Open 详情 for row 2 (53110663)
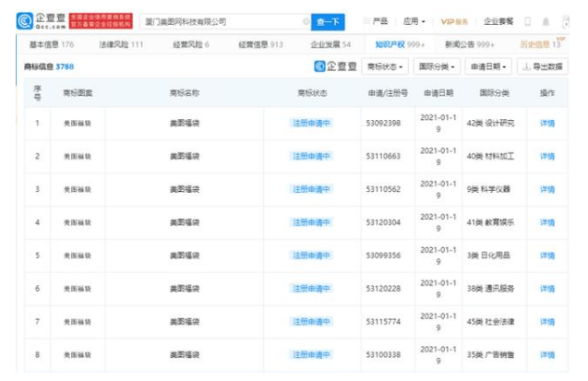The height and width of the screenshot is (381, 588). [547, 156]
